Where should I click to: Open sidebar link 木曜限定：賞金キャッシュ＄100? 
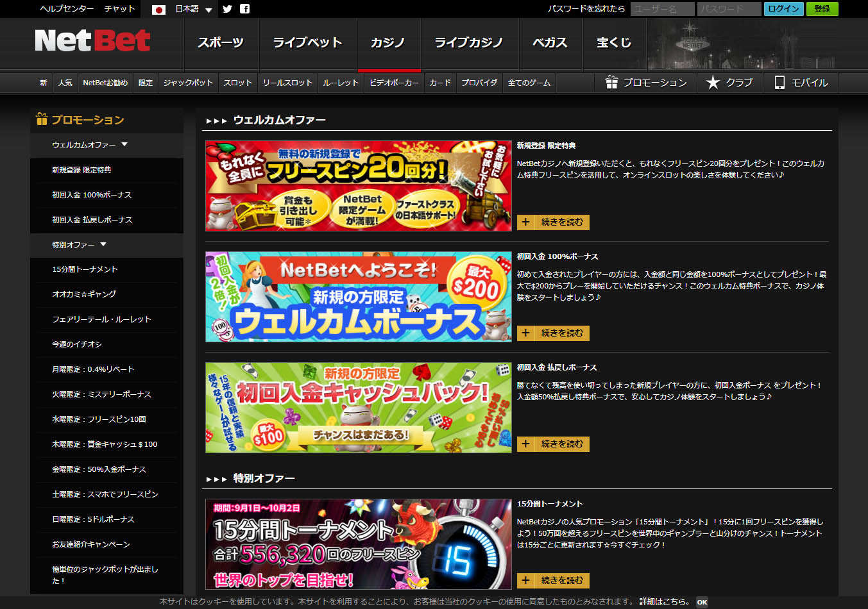coord(105,444)
